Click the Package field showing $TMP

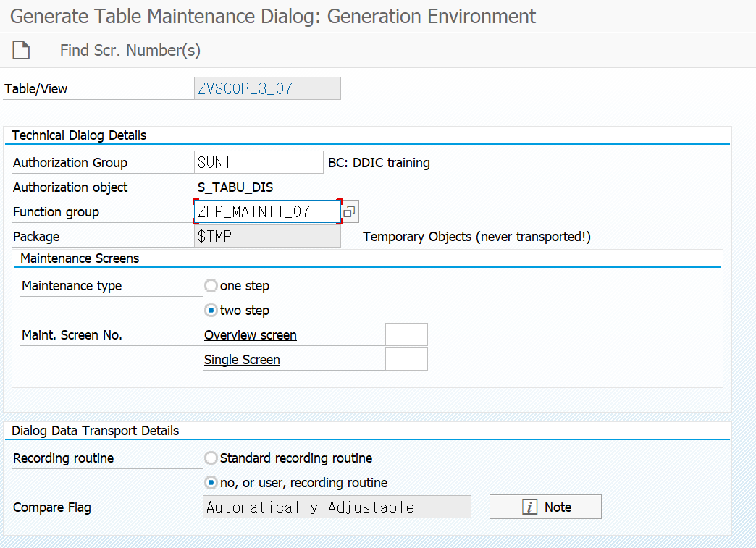(x=267, y=237)
